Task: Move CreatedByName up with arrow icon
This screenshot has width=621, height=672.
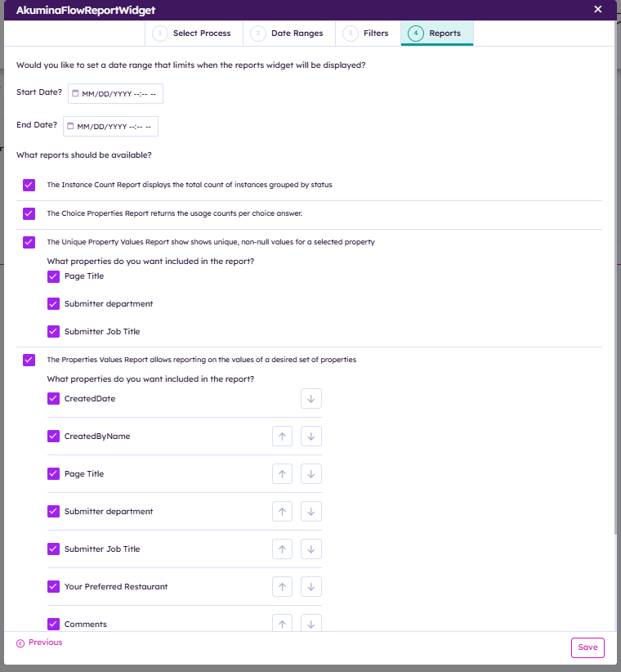Action: (282, 437)
